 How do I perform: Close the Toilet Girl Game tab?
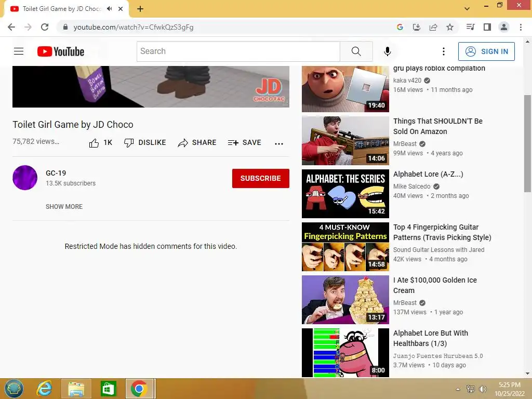(x=121, y=9)
